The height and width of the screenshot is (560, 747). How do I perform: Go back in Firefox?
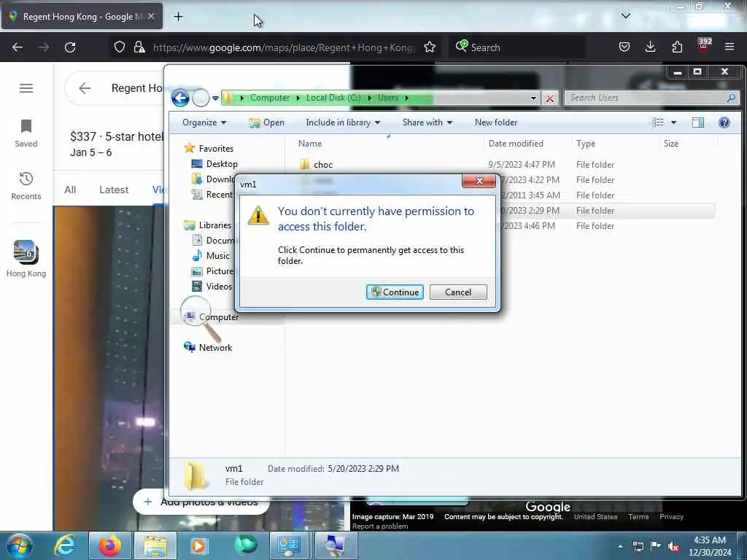[18, 47]
